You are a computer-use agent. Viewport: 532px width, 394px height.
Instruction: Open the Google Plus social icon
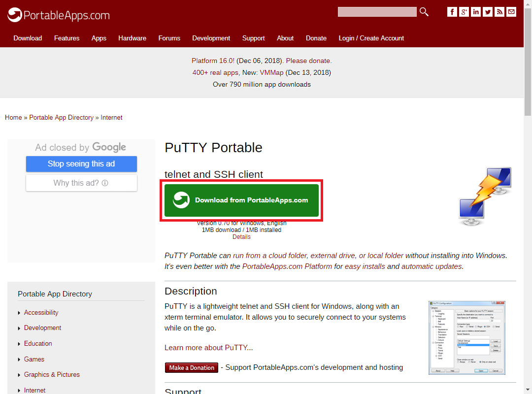point(464,12)
